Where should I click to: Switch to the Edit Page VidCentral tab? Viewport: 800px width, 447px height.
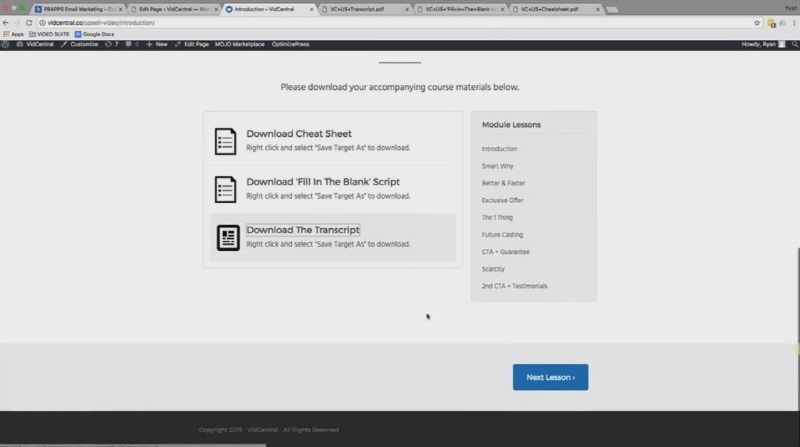(173, 9)
